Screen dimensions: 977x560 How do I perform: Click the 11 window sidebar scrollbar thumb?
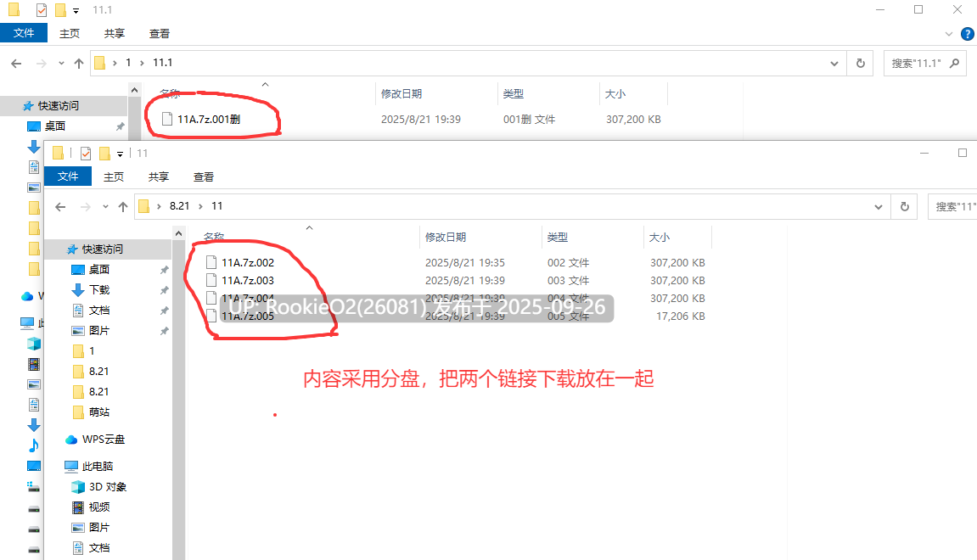179,399
